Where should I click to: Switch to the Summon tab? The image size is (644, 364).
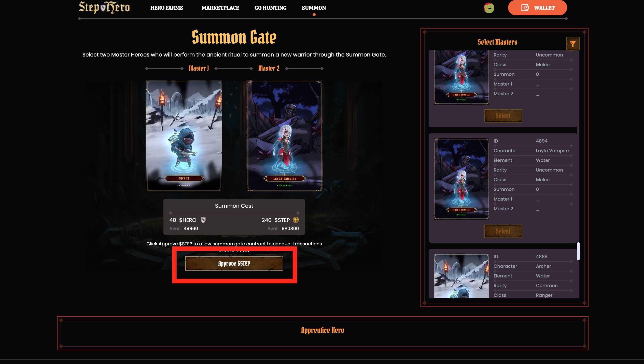pyautogui.click(x=314, y=8)
